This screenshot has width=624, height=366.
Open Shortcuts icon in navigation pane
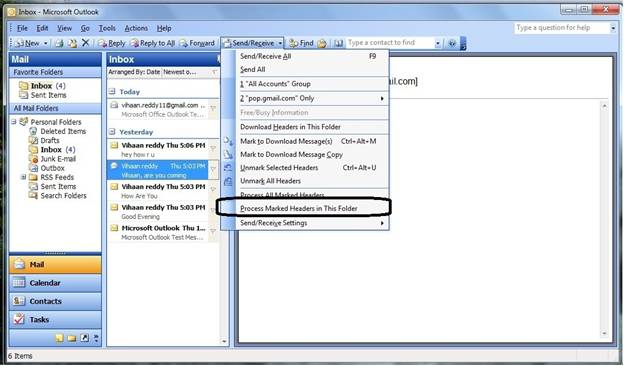[84, 338]
